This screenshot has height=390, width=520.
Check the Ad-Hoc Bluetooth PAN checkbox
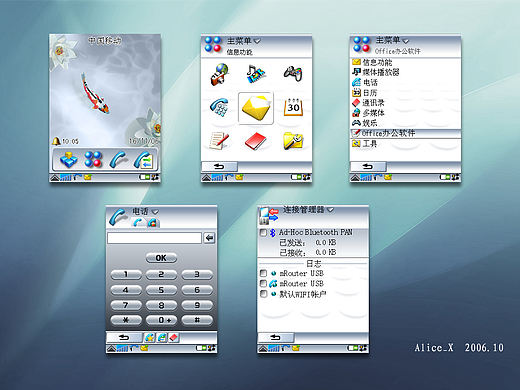[x=263, y=232]
